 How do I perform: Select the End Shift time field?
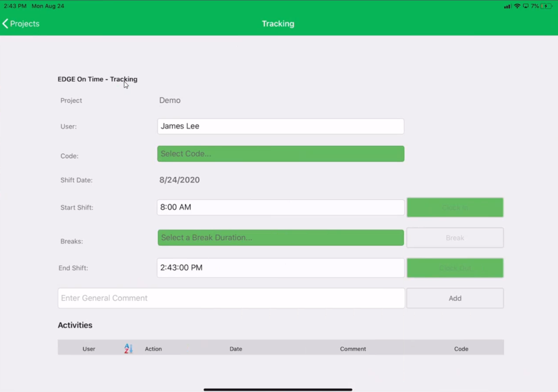280,267
